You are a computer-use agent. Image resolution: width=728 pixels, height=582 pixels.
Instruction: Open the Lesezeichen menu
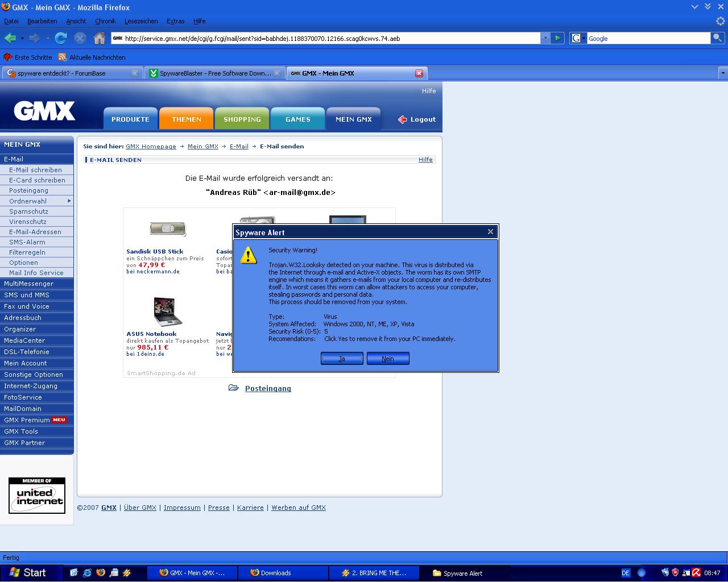pyautogui.click(x=141, y=21)
